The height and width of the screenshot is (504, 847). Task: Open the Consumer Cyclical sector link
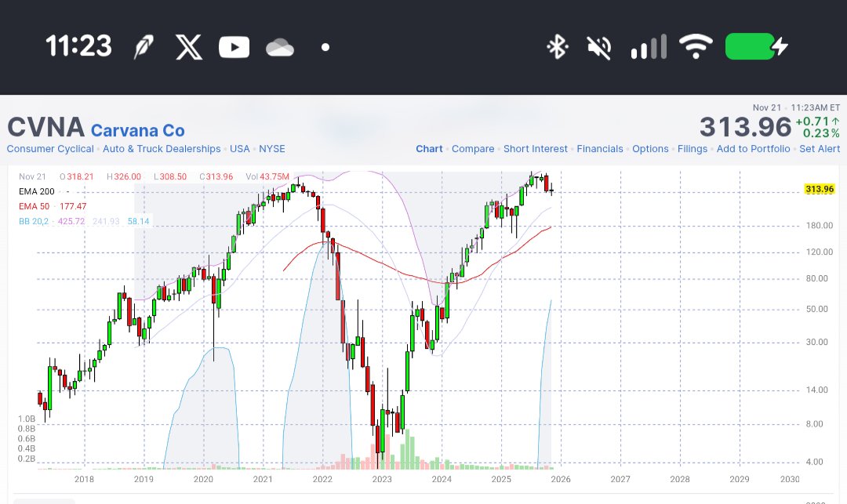pyautogui.click(x=50, y=149)
